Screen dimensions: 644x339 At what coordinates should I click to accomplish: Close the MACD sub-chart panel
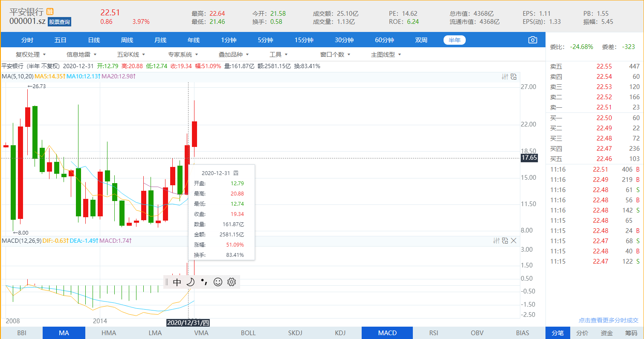[513, 241]
